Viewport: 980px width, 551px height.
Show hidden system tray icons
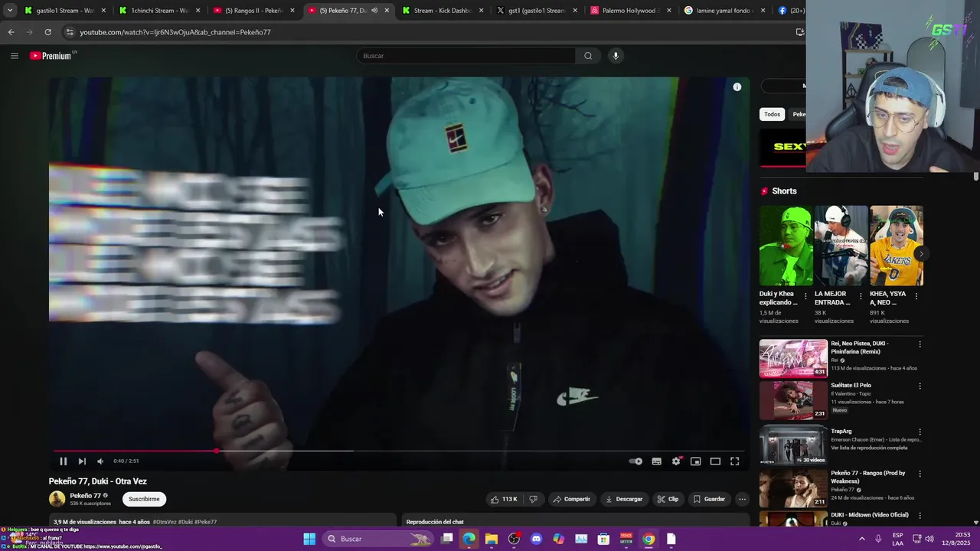pos(862,539)
